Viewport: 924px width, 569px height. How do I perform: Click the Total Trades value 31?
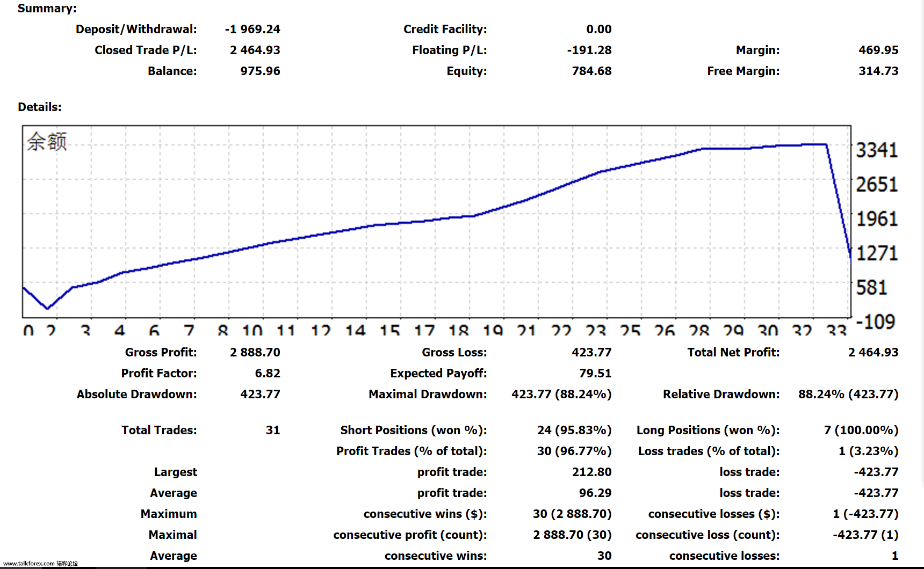273,430
